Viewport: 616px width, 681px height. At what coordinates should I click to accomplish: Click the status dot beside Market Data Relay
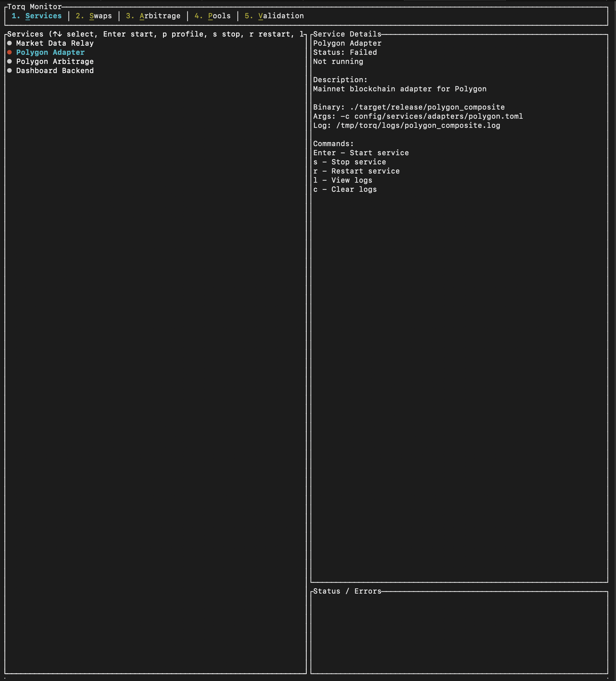9,43
